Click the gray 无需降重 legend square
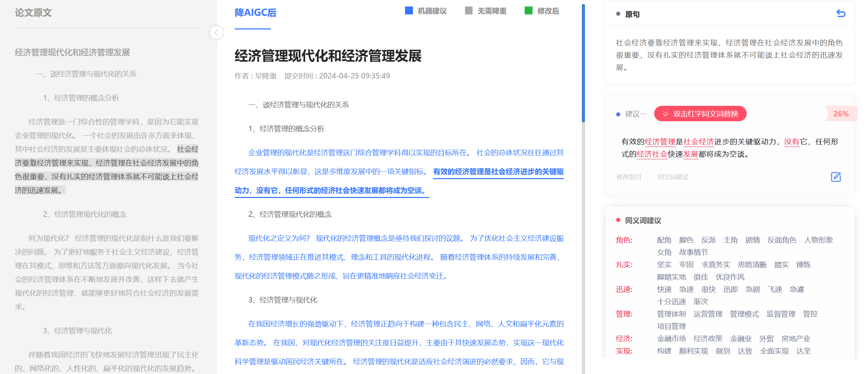 (468, 11)
